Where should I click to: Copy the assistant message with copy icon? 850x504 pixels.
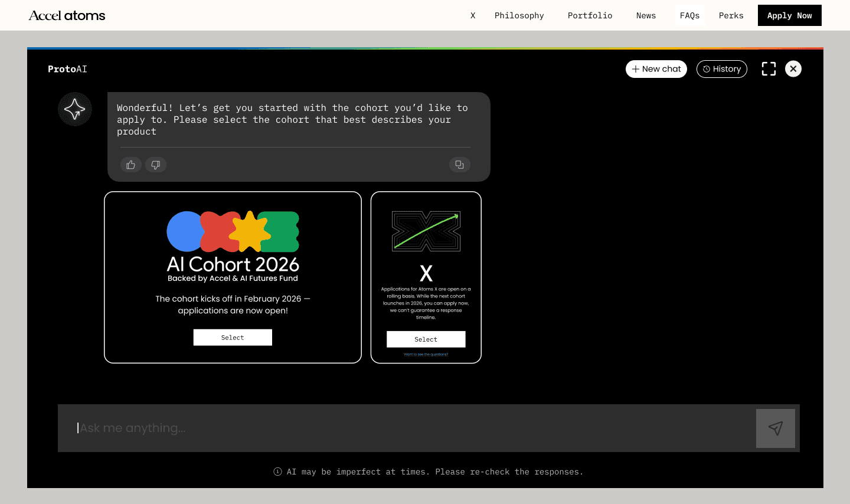[x=459, y=165]
